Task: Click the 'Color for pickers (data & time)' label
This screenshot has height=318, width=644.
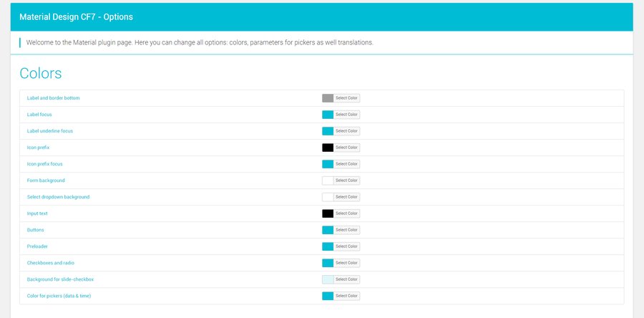Action: [x=59, y=296]
